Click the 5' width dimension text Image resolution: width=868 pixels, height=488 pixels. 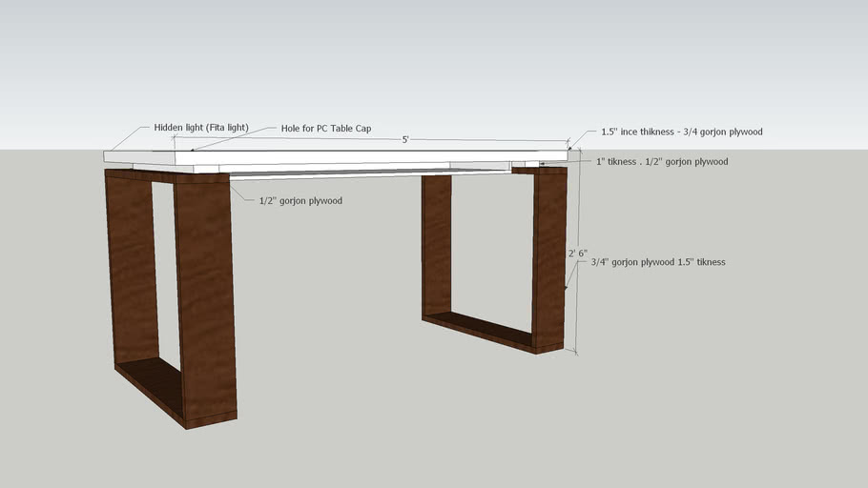click(405, 140)
